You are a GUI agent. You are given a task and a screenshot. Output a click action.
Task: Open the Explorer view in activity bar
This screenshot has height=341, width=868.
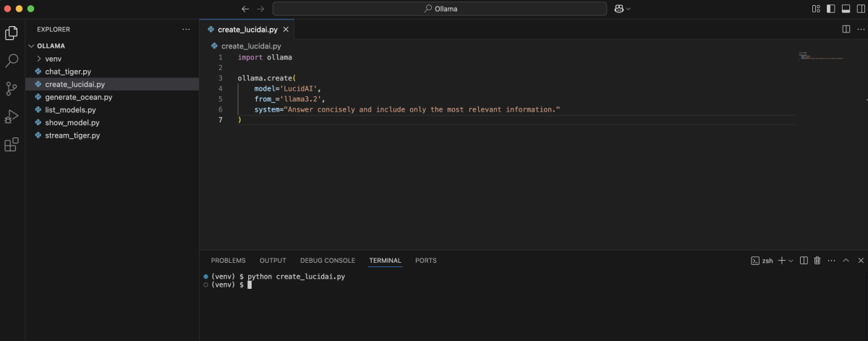click(x=12, y=33)
